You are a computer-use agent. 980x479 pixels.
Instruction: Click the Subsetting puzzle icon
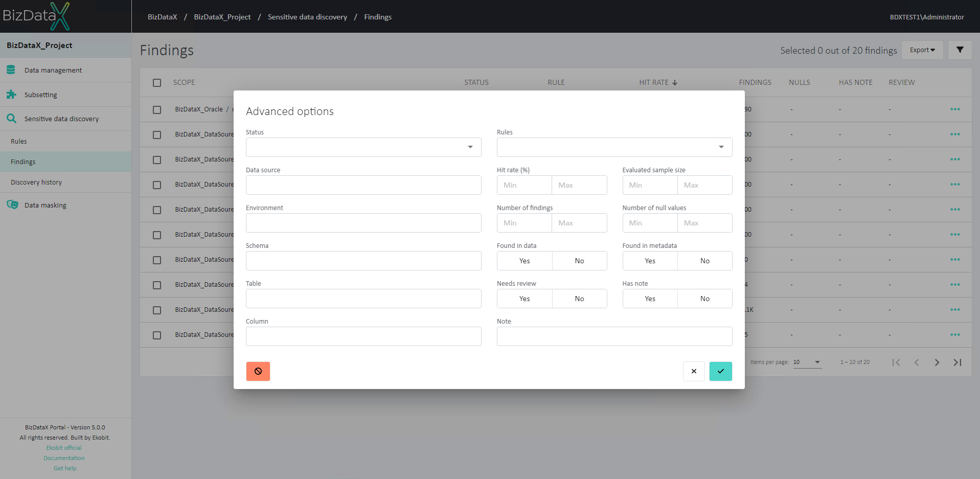click(11, 94)
